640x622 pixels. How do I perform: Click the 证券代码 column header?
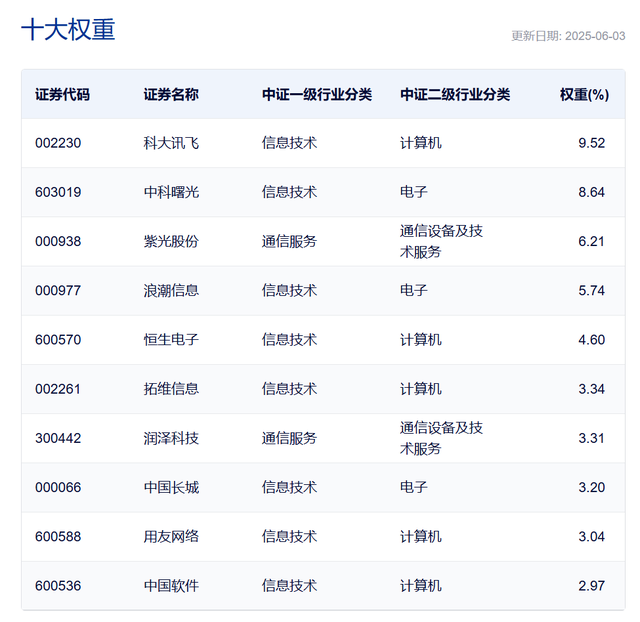pyautogui.click(x=62, y=95)
